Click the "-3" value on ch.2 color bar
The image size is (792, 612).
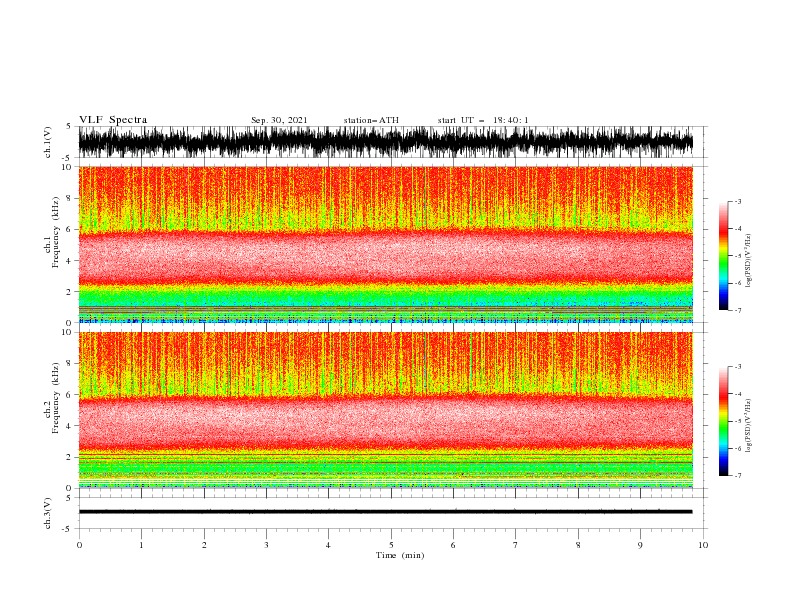point(737,367)
